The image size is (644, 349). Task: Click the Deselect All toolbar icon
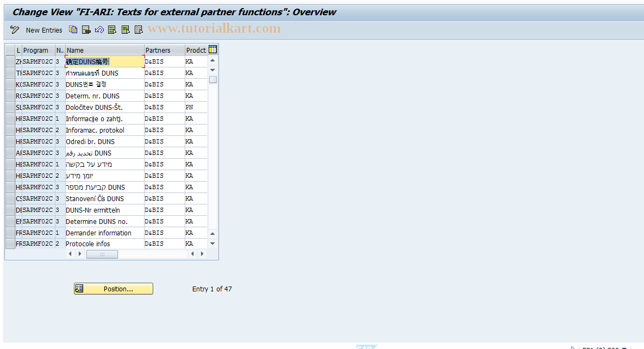[x=139, y=29]
